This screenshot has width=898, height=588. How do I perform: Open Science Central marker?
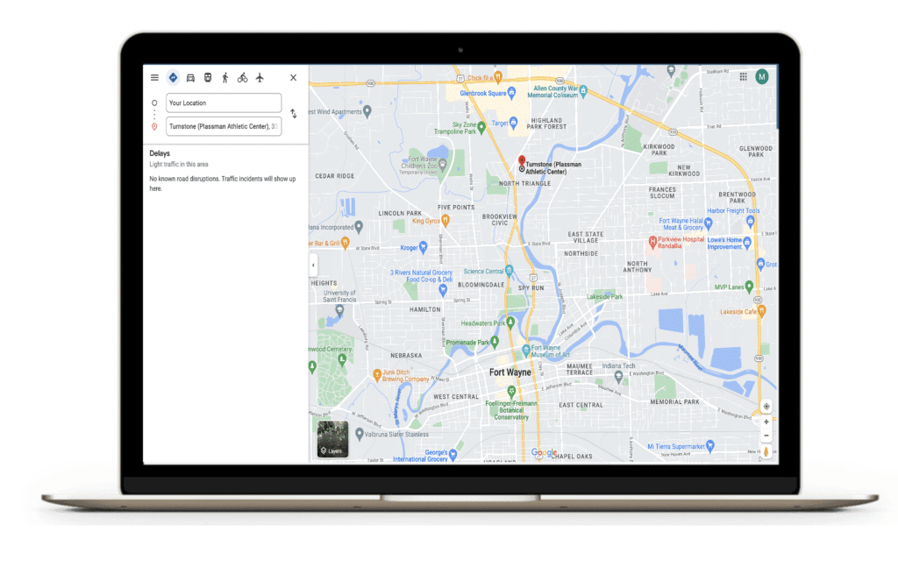[x=510, y=271]
